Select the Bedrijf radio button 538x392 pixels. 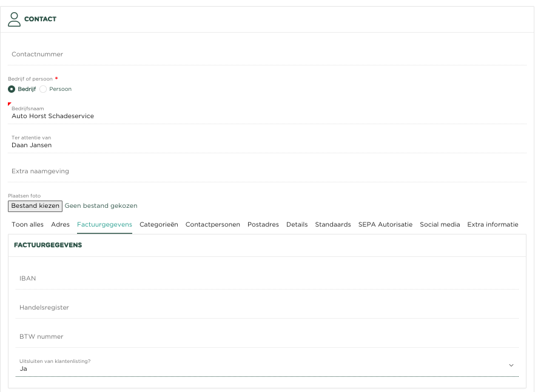pos(12,89)
